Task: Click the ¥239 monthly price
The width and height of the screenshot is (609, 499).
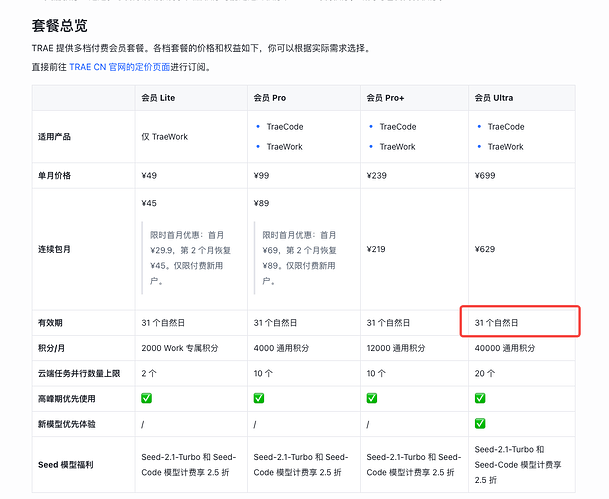Action: 377,176
